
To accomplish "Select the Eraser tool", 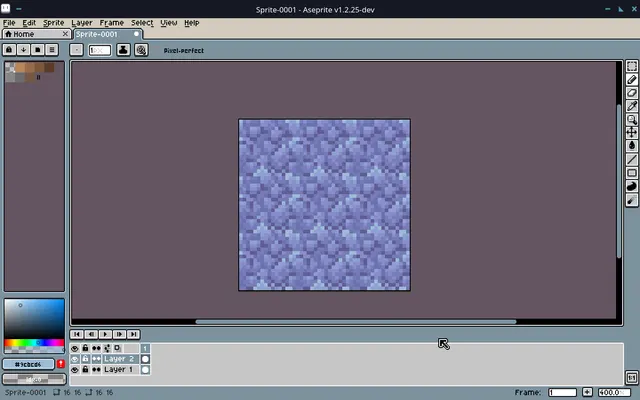I will click(632, 93).
